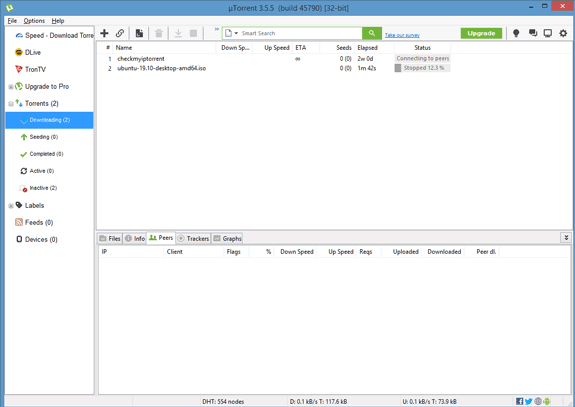Image resolution: width=575 pixels, height=407 pixels.
Task: Sort peers by Client column header
Action: pyautogui.click(x=193, y=252)
